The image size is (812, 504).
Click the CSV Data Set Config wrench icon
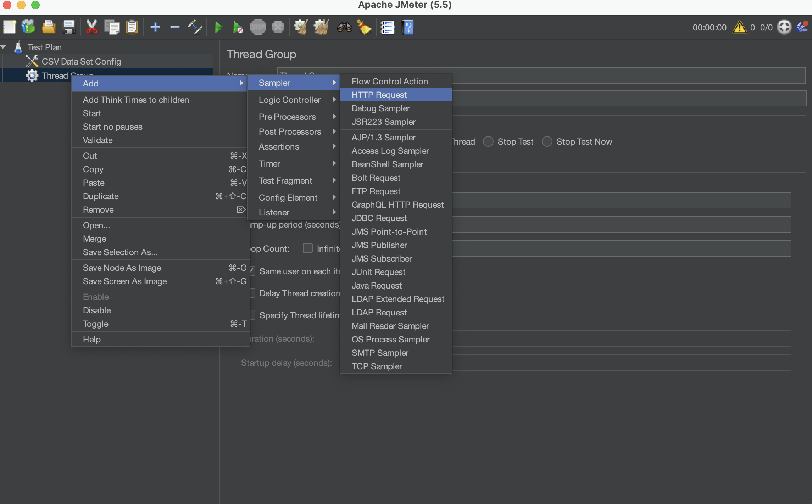pos(32,61)
